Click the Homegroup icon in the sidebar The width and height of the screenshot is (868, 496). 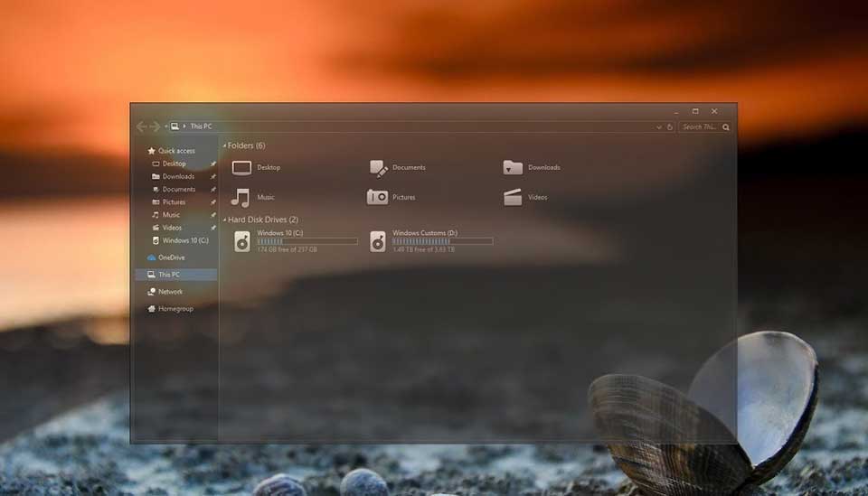[x=151, y=309]
